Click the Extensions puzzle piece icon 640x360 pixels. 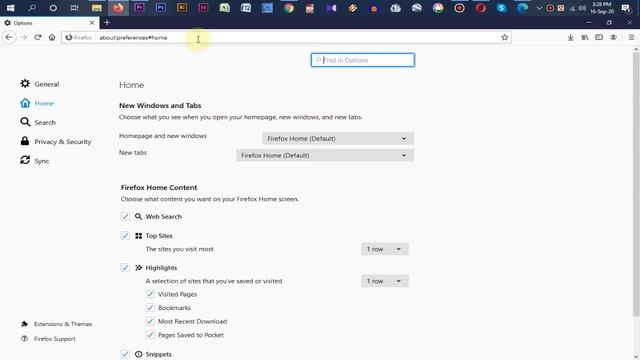24,324
